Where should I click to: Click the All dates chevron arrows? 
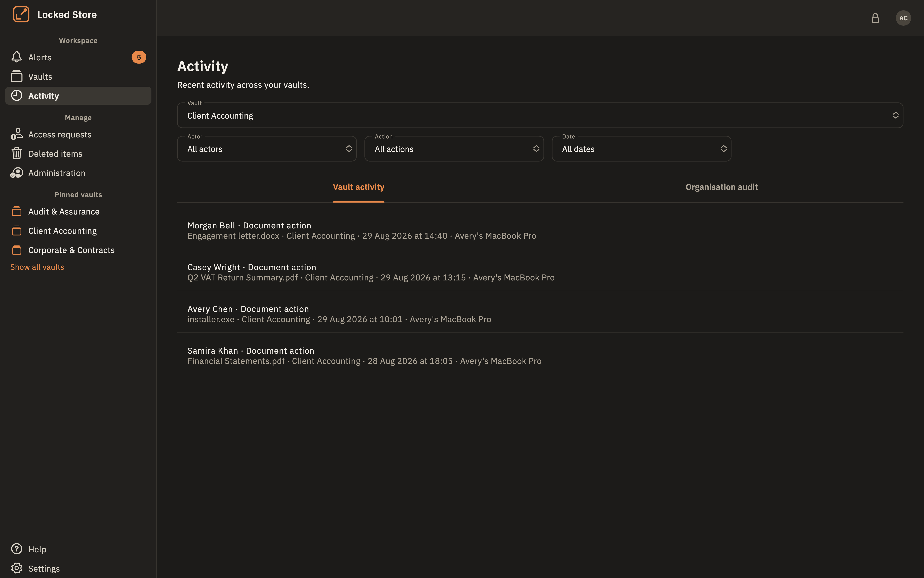[724, 149]
